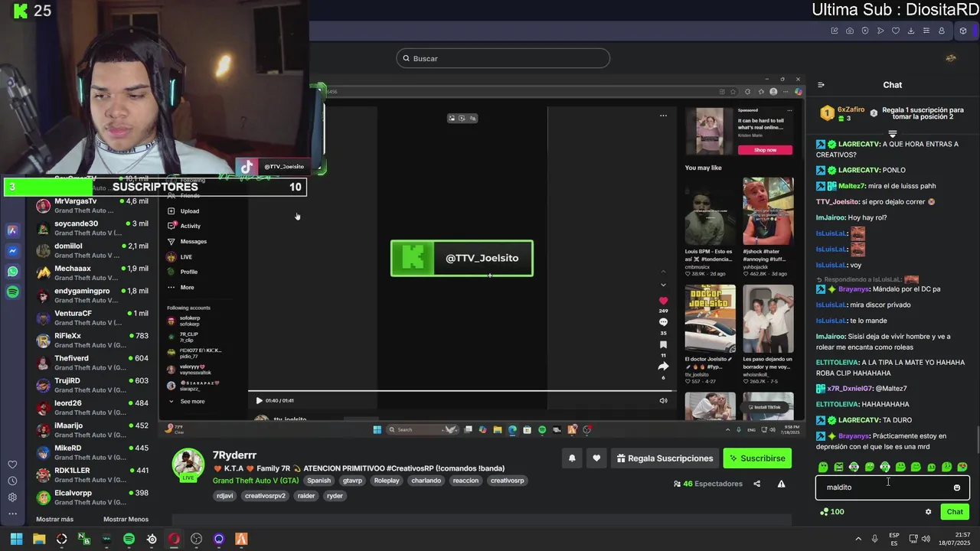Click the chat message input field
Image resolution: width=980 pixels, height=551 pixels.
pyautogui.click(x=893, y=487)
